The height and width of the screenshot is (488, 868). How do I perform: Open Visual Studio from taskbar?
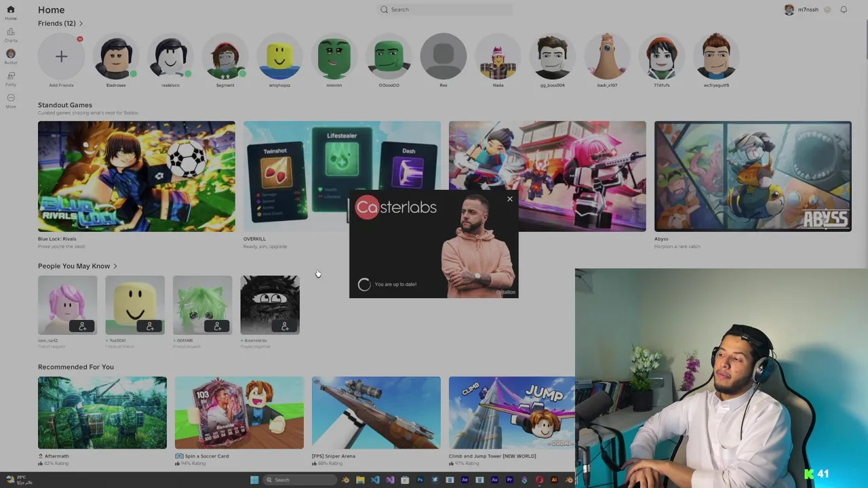(390, 480)
